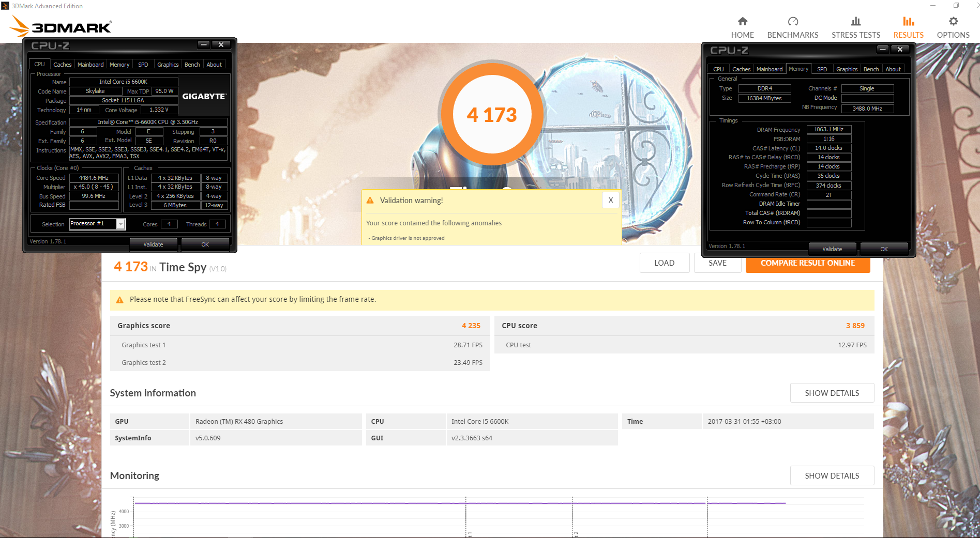Go to OPTIONS menu label
Screen dimensions: 980x538
click(953, 35)
